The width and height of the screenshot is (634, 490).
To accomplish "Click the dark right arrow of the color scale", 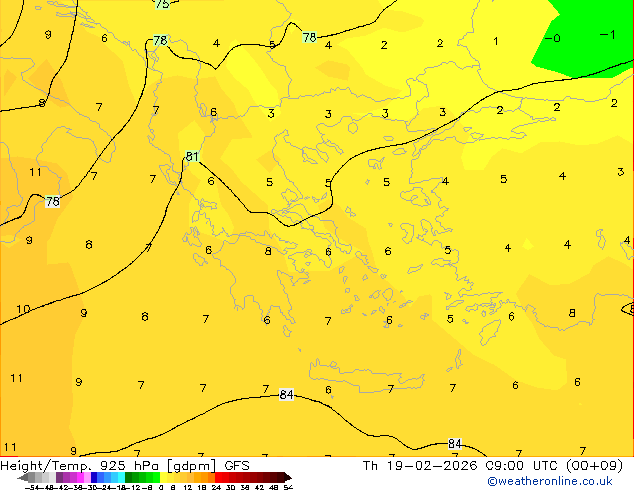I will 287,478.
